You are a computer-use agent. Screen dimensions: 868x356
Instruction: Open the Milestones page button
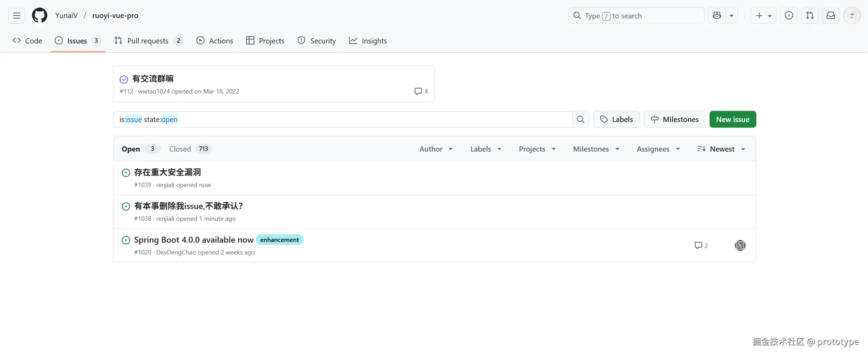[674, 120]
